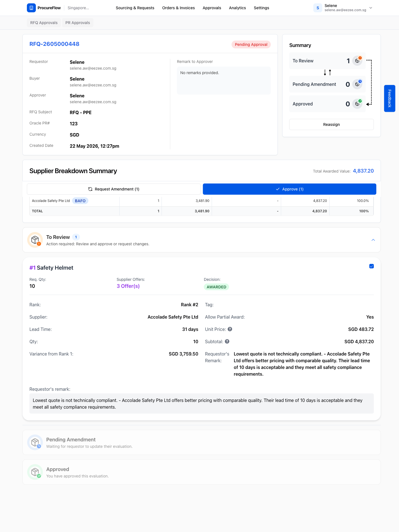The width and height of the screenshot is (399, 532).
Task: Open the Singapore entity selector
Action: click(x=78, y=8)
